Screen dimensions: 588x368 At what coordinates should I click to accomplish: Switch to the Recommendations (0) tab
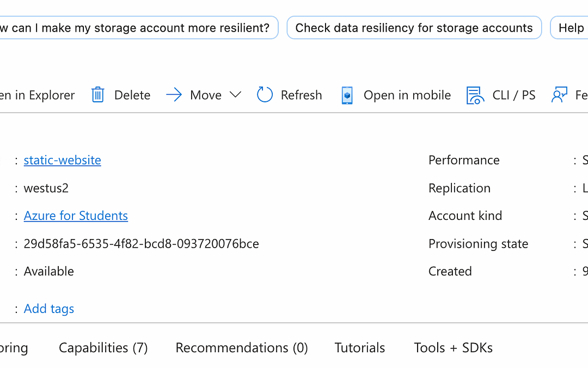point(241,348)
